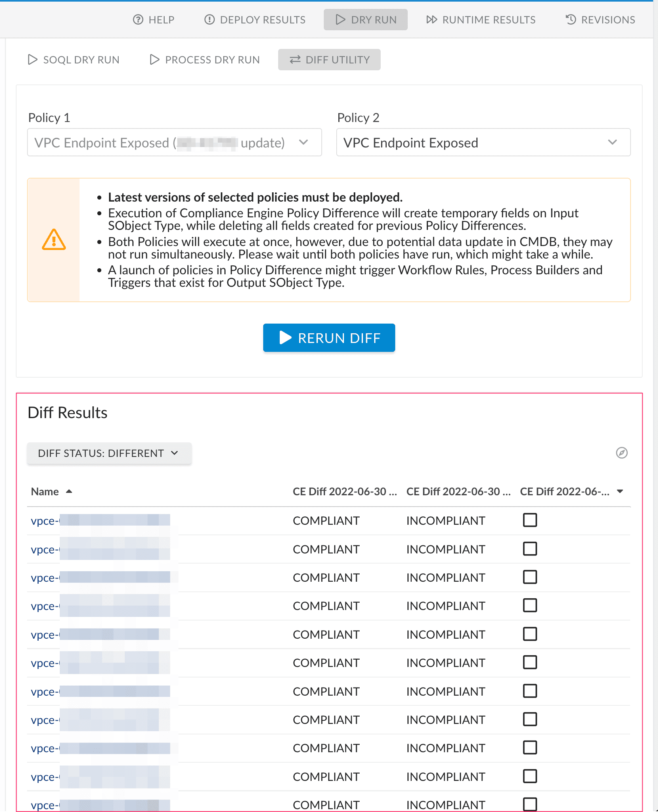Click the Diff Utility swap arrows icon

[295, 59]
